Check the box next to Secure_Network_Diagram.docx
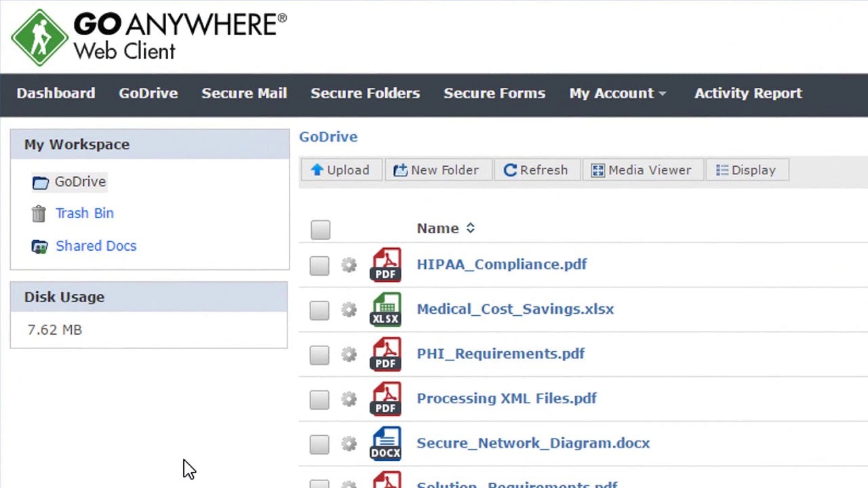 click(319, 444)
